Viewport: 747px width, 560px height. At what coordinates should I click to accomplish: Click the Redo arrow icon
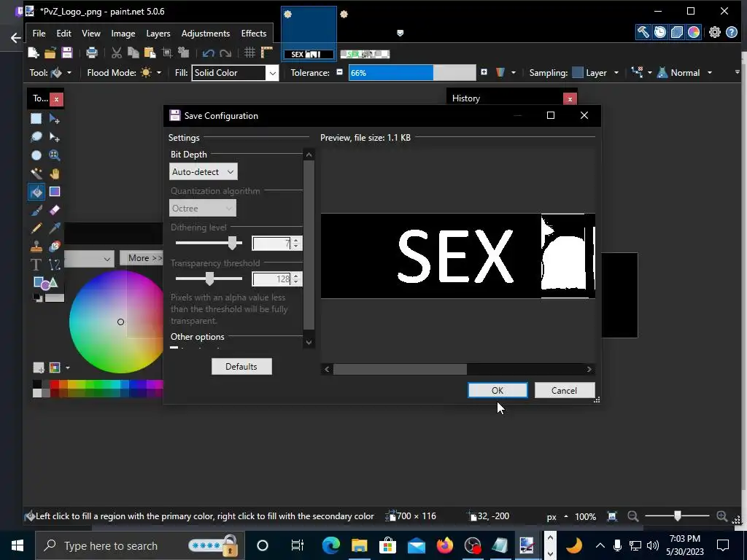click(x=225, y=52)
